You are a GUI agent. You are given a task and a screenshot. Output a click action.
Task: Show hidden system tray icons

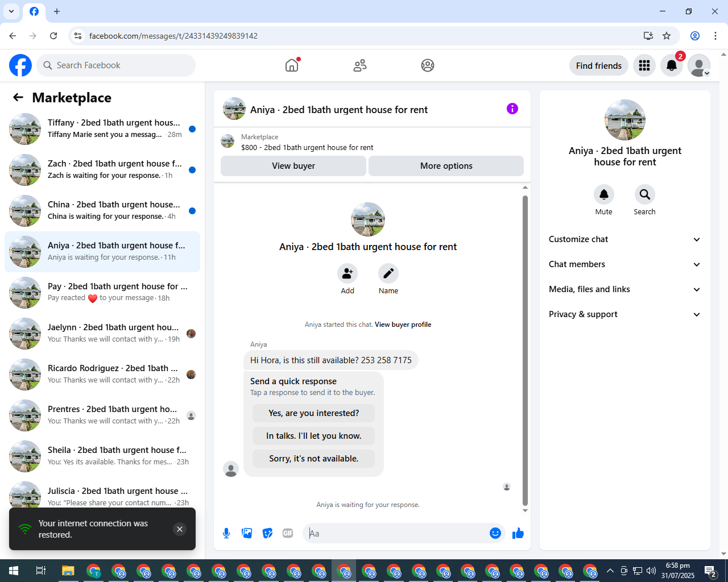610,571
